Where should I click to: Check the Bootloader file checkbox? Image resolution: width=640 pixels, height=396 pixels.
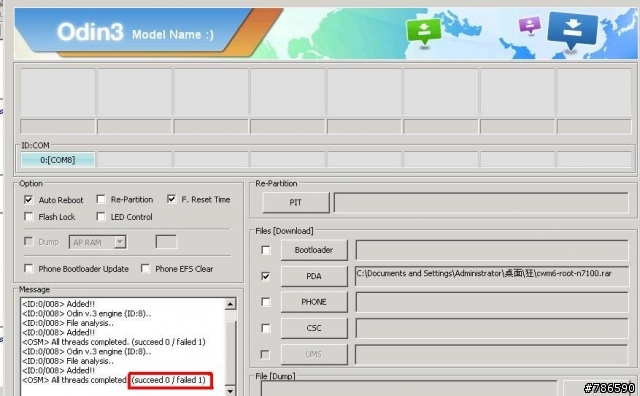point(266,250)
